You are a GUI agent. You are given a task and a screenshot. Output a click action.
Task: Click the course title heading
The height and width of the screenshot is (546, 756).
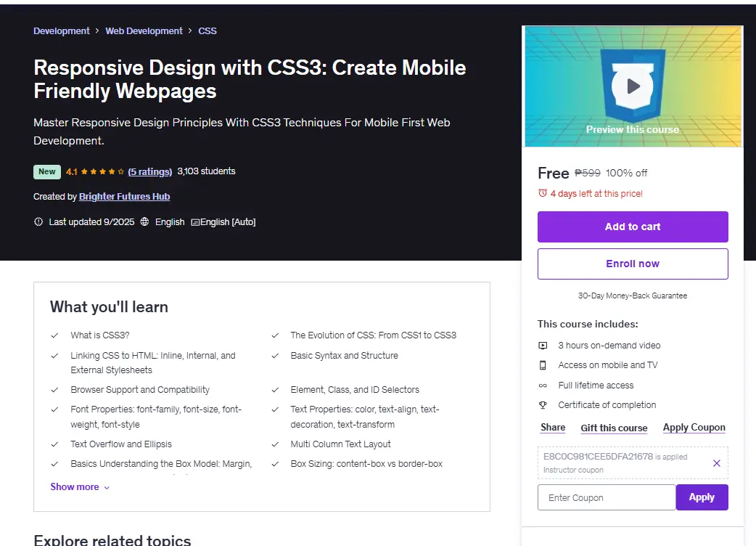[x=250, y=79]
